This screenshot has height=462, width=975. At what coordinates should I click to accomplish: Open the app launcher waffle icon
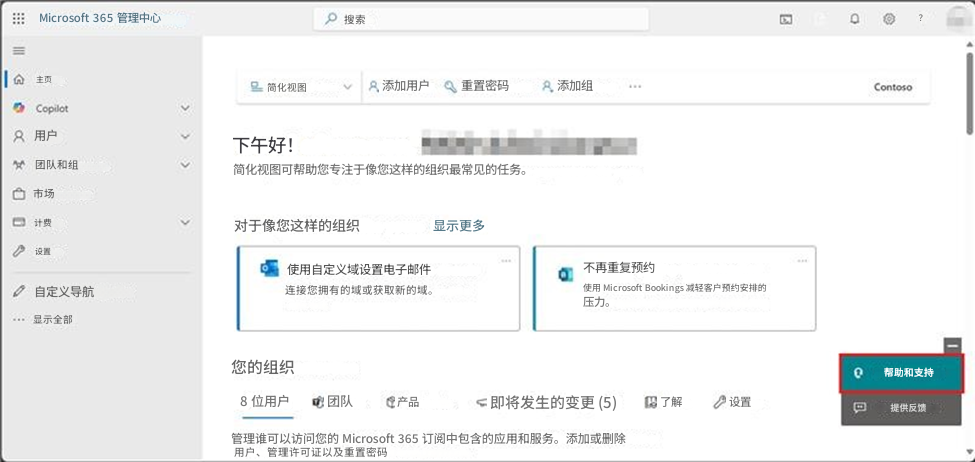click(19, 19)
